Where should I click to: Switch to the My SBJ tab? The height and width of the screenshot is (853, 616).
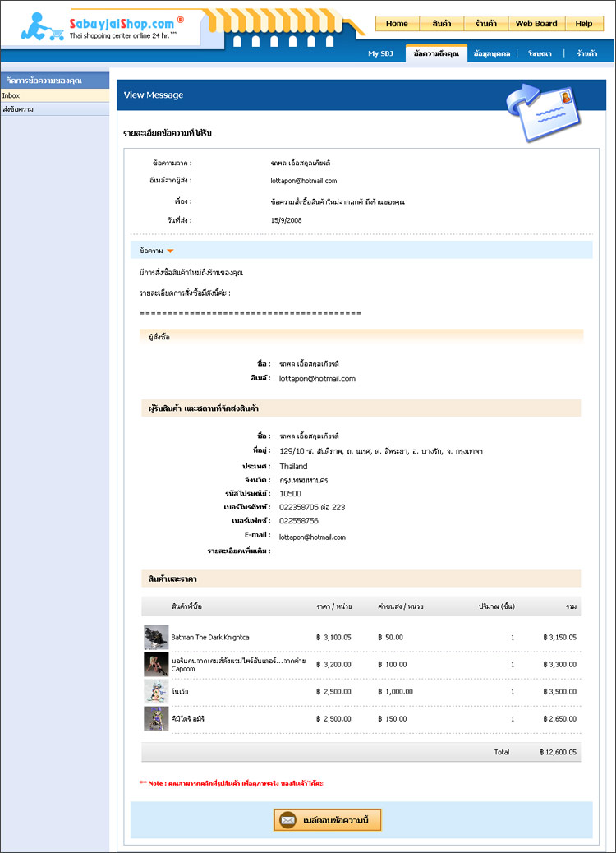380,53
